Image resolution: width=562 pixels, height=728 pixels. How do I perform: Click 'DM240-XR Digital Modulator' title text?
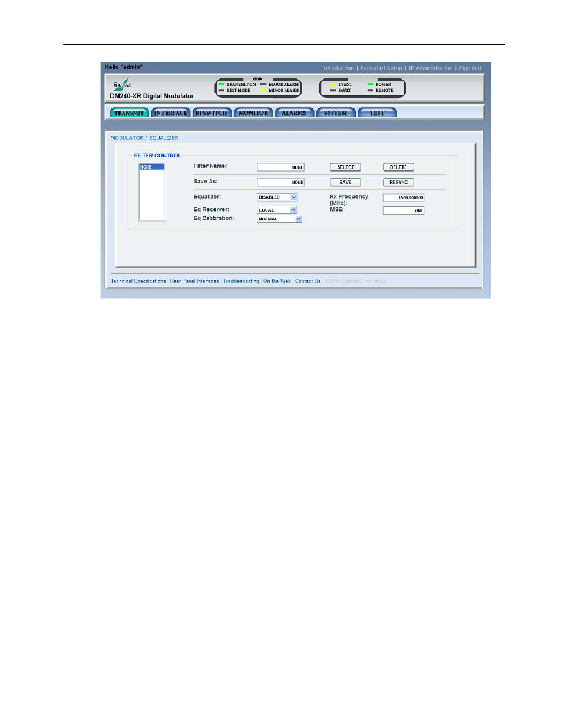[x=152, y=96]
